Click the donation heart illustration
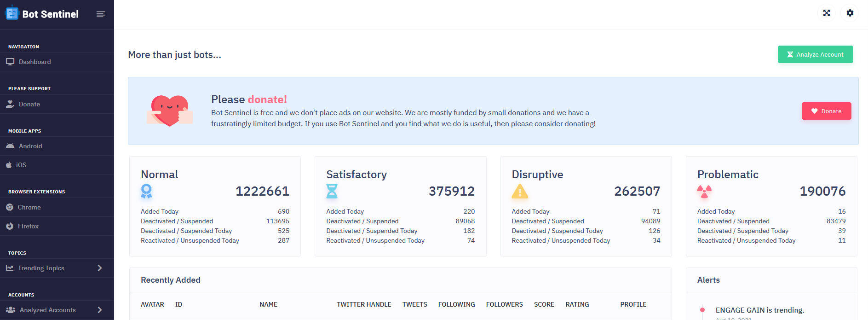 (170, 111)
